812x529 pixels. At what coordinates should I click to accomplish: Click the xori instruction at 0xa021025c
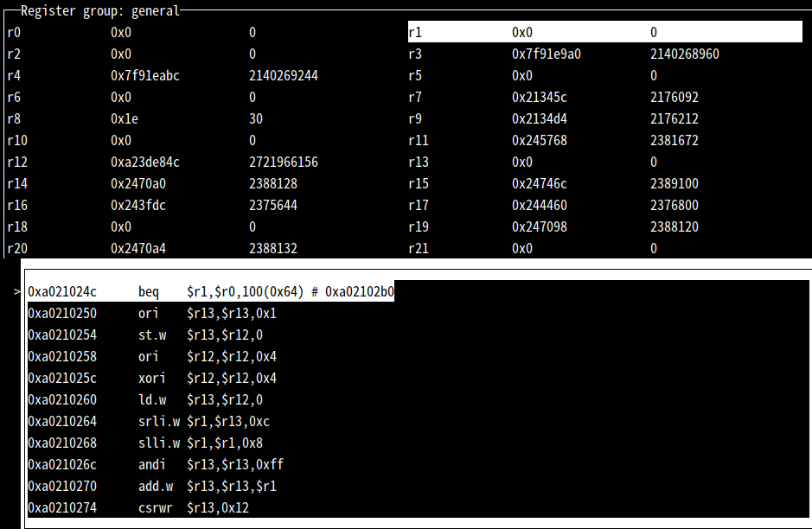pyautogui.click(x=151, y=379)
